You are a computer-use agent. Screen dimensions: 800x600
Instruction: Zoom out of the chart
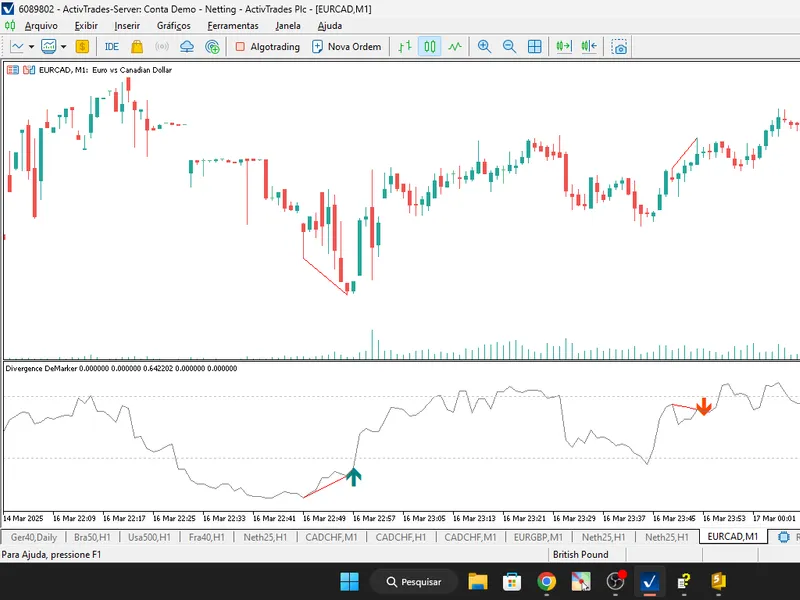tap(509, 46)
